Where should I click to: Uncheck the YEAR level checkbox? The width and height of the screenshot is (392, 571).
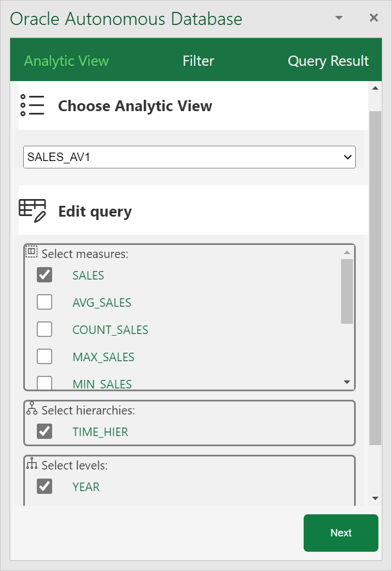pos(45,487)
